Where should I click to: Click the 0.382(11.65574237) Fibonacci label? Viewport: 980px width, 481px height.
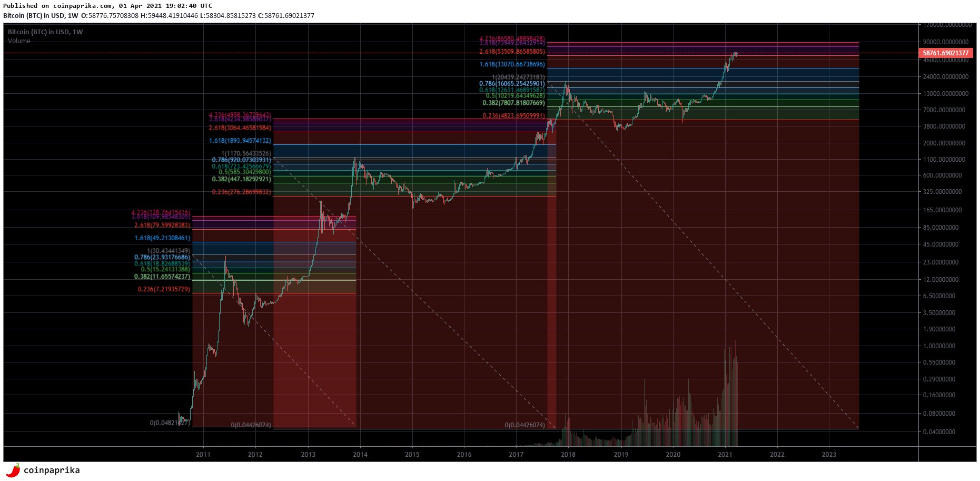(162, 277)
